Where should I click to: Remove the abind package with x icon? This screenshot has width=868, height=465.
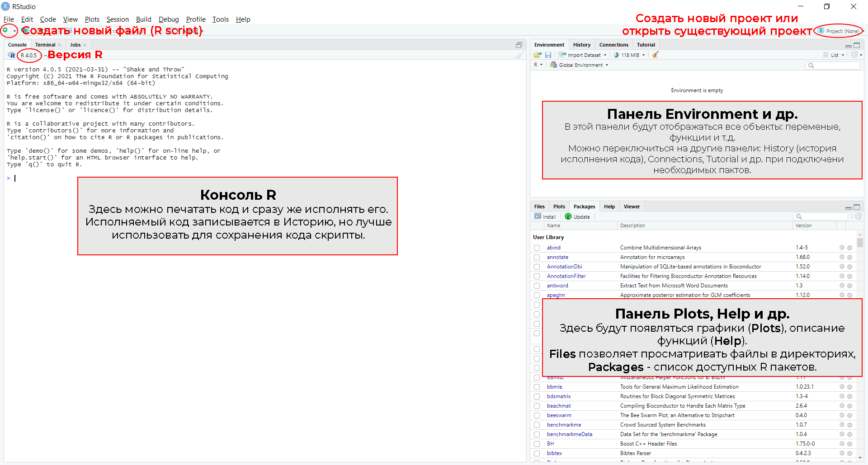(x=849, y=248)
